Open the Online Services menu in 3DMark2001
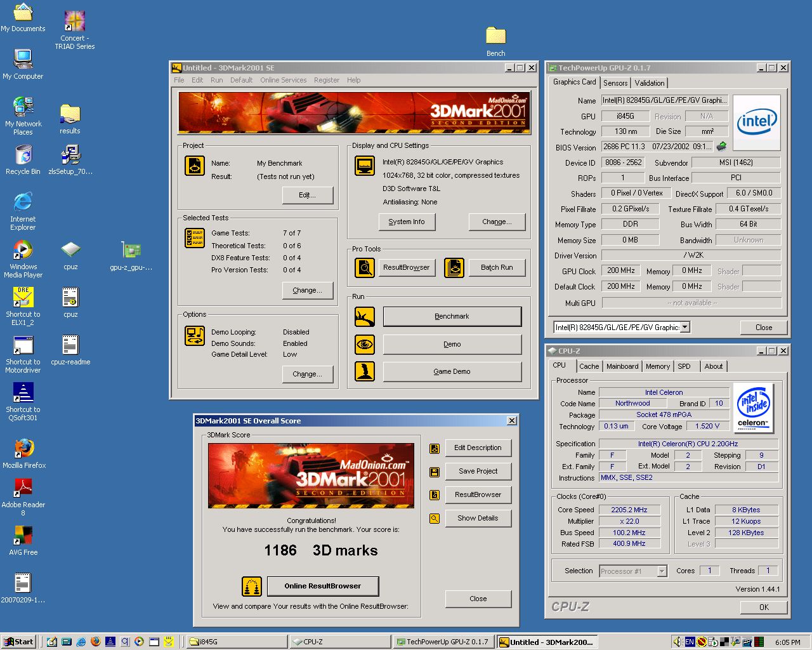The height and width of the screenshot is (650, 812). (x=283, y=80)
